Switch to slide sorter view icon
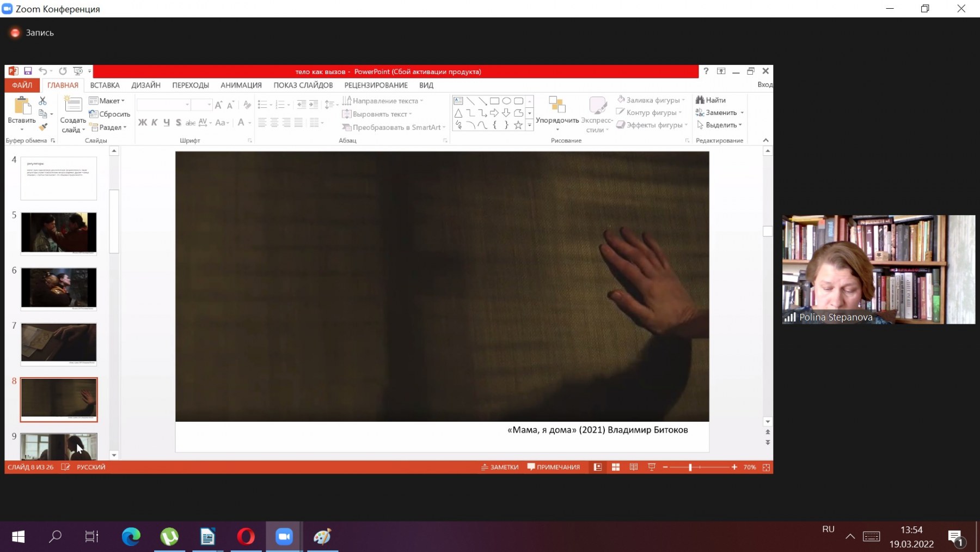This screenshot has width=980, height=552. (x=616, y=467)
